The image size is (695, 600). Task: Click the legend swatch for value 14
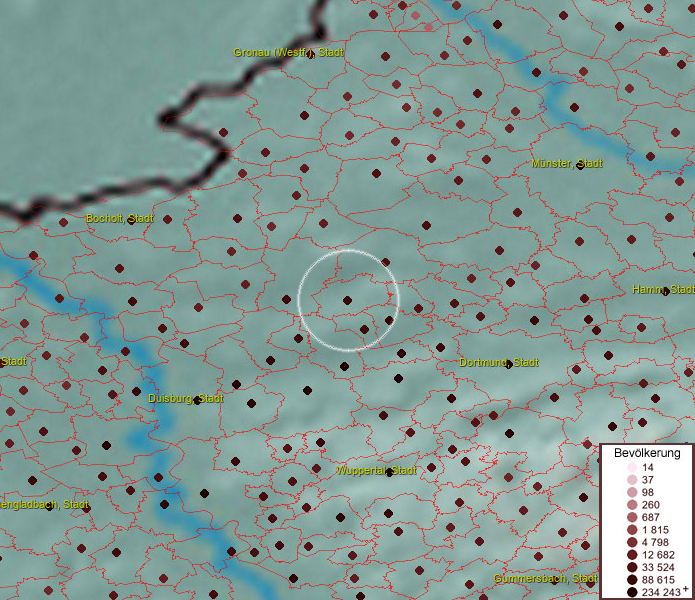tap(632, 467)
